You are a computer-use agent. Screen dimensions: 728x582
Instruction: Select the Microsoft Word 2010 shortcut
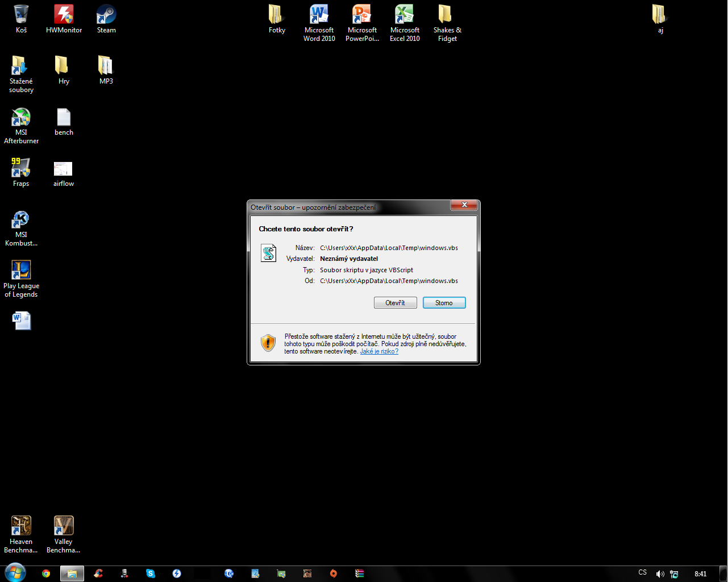(319, 23)
